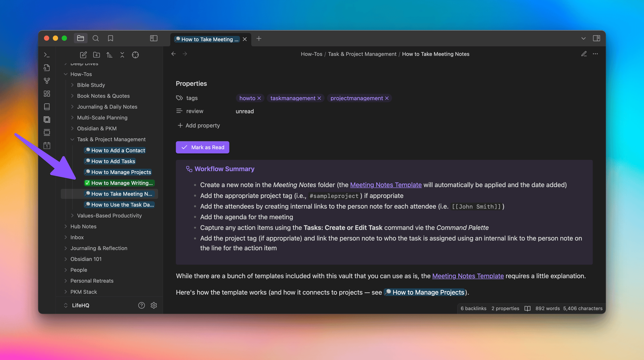Click the slides-style ribbon icon
The height and width of the screenshot is (360, 644).
tap(47, 133)
